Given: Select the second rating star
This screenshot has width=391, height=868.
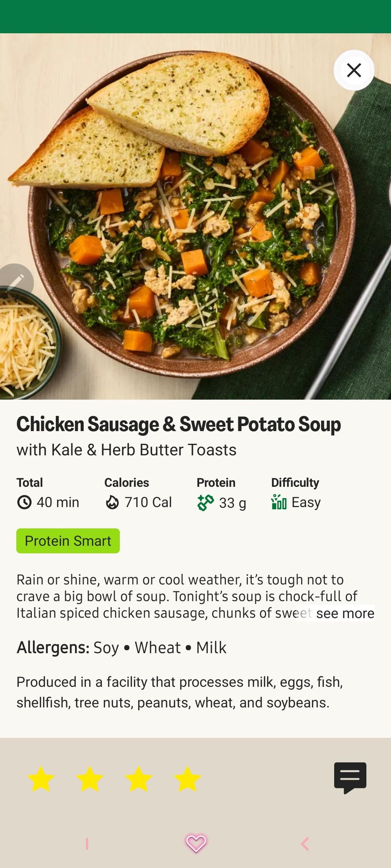Looking at the screenshot, I should pos(90,779).
